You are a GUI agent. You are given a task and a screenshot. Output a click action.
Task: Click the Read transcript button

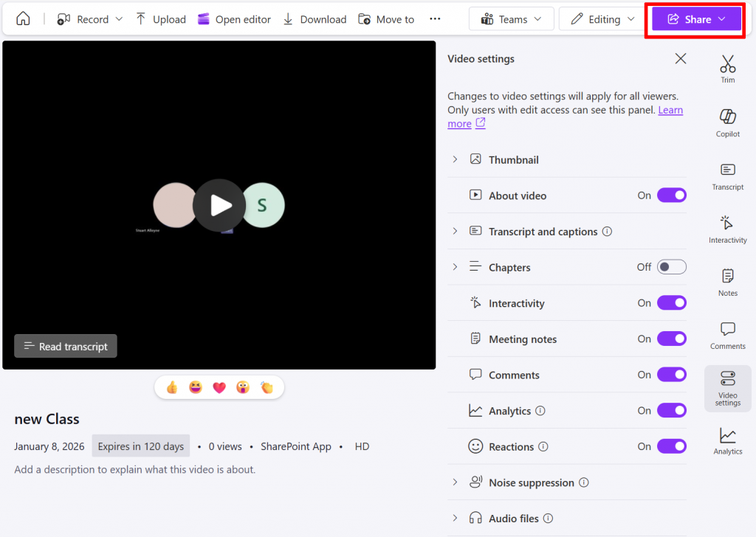(66, 346)
